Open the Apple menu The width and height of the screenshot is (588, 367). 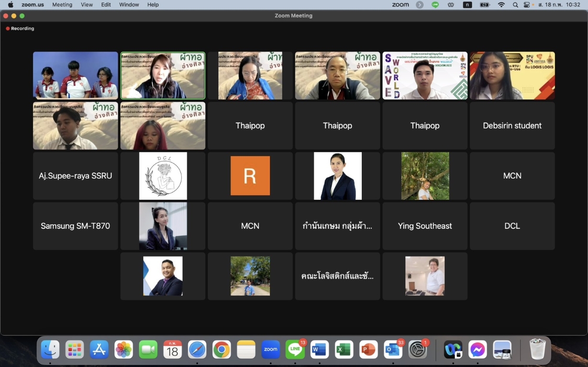[11, 5]
